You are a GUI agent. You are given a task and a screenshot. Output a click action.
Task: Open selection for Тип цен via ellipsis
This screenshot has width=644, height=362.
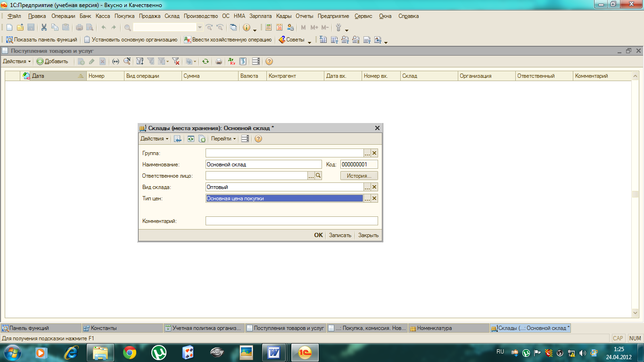tap(367, 198)
